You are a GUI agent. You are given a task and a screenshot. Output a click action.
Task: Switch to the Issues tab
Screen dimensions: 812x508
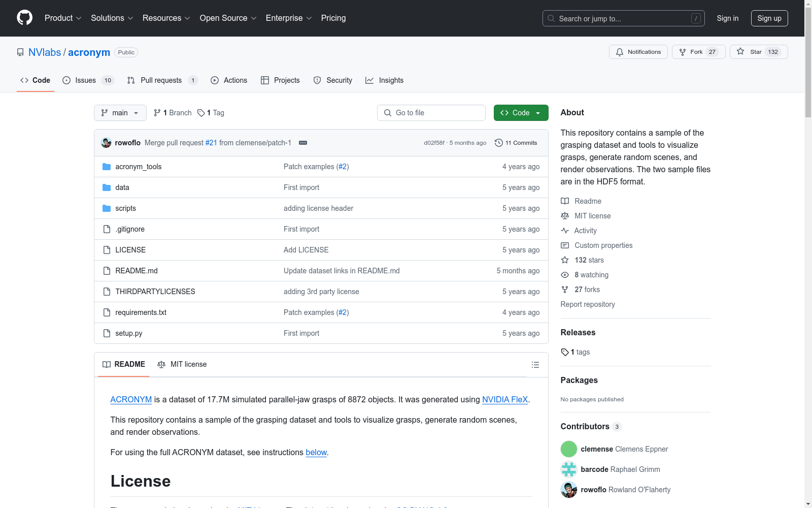pos(88,80)
